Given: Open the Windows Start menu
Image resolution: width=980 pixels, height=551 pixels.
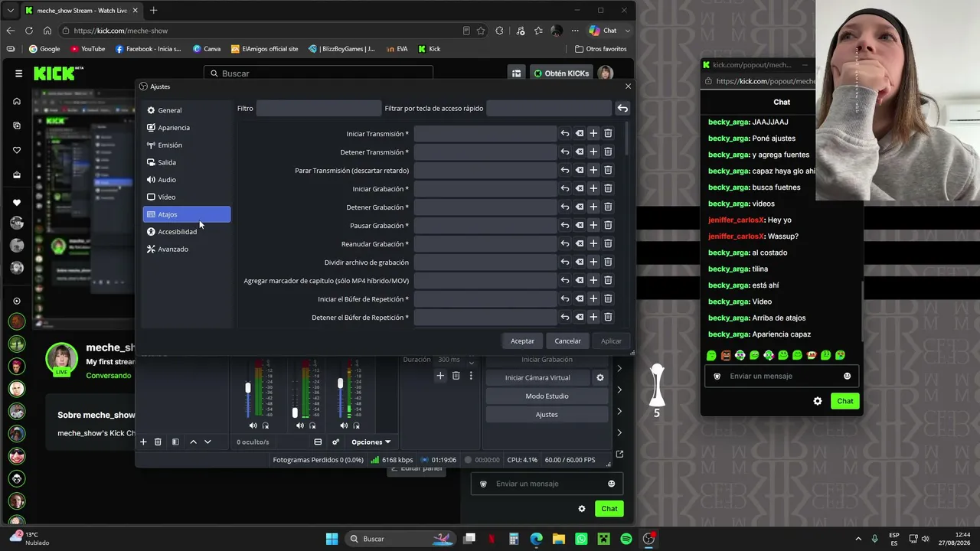Looking at the screenshot, I should click(332, 539).
